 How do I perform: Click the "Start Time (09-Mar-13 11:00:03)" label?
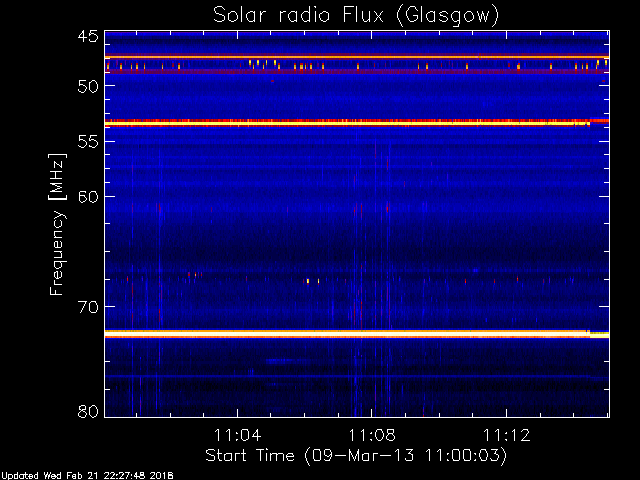(356, 456)
